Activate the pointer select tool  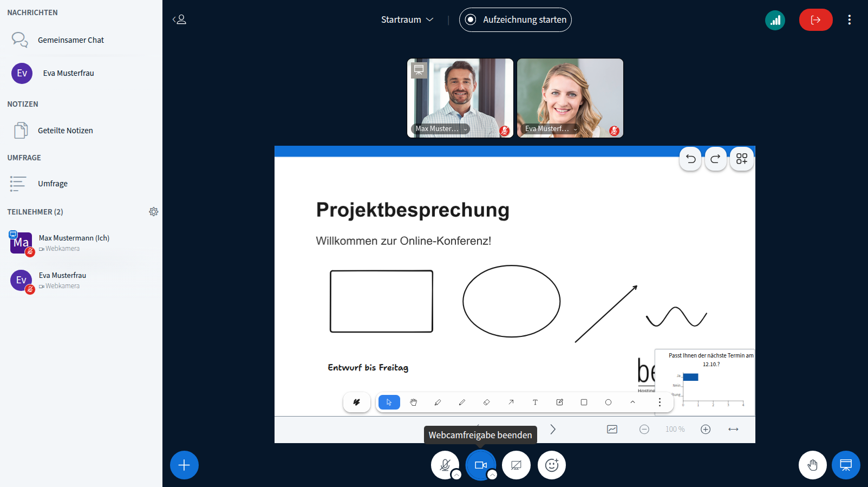(x=389, y=402)
